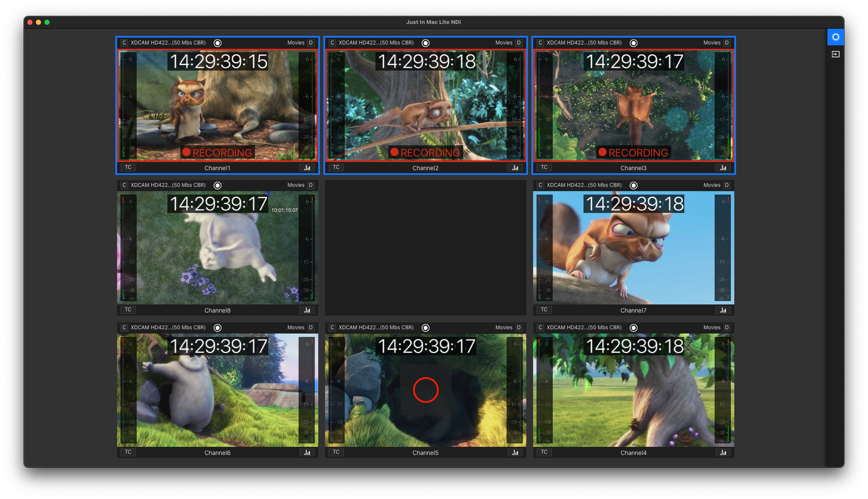Click the Movies destination label on Channel8
Viewport: 868px width, 499px height.
click(296, 185)
